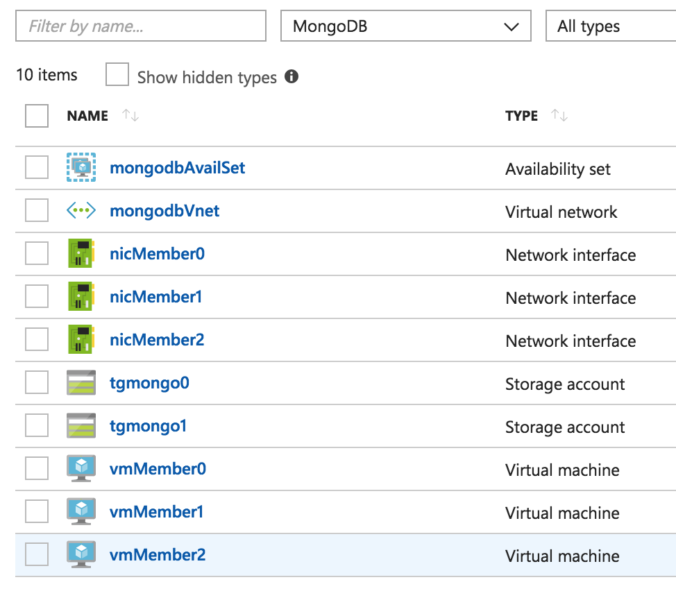Click the Virtual network type cell

tap(561, 212)
